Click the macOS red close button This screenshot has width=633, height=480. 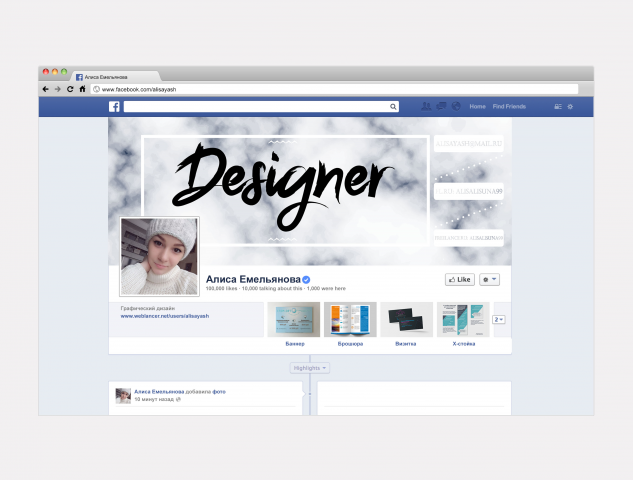pyautogui.click(x=46, y=72)
